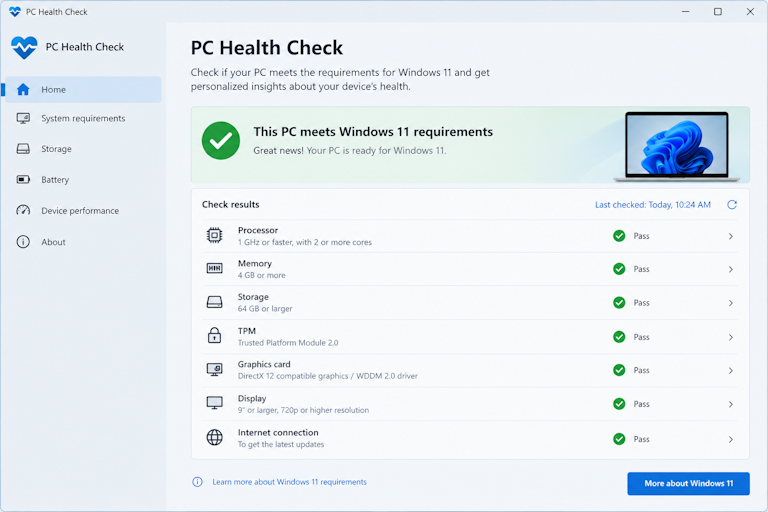Screen dimensions: 768x512
Task: Go to Storage in the sidebar
Action: (x=83, y=148)
